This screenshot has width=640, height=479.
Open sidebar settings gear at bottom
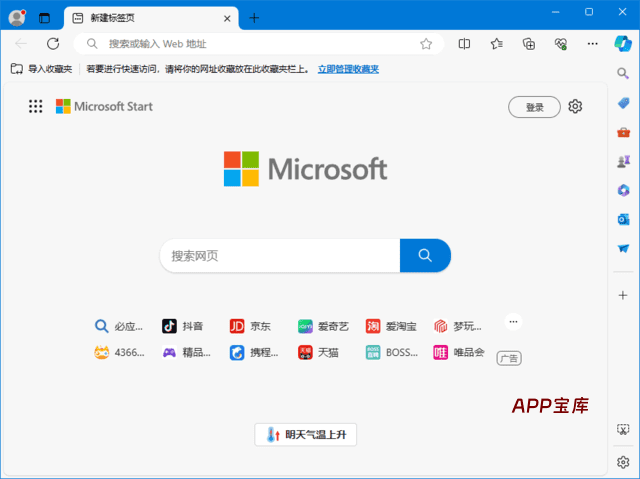click(623, 462)
